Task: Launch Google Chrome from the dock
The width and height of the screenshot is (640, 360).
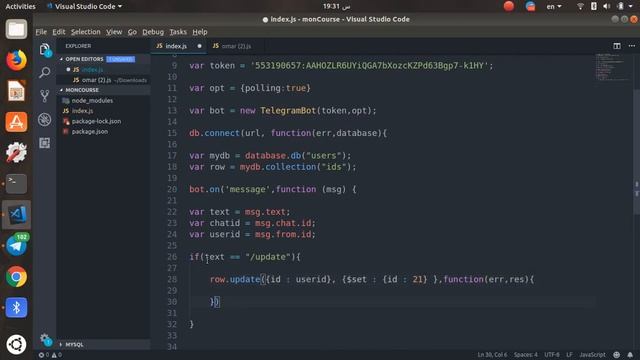Action: click(16, 276)
